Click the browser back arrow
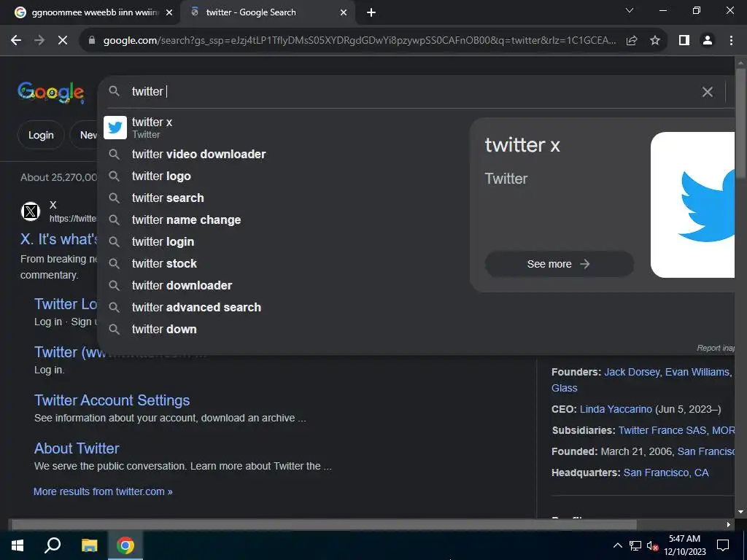 (16, 41)
